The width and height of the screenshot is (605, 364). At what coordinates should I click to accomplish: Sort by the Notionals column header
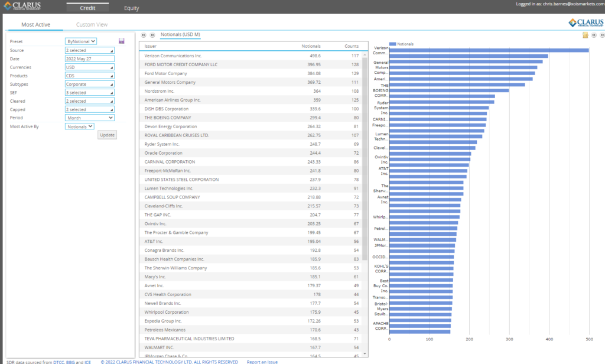coord(311,46)
